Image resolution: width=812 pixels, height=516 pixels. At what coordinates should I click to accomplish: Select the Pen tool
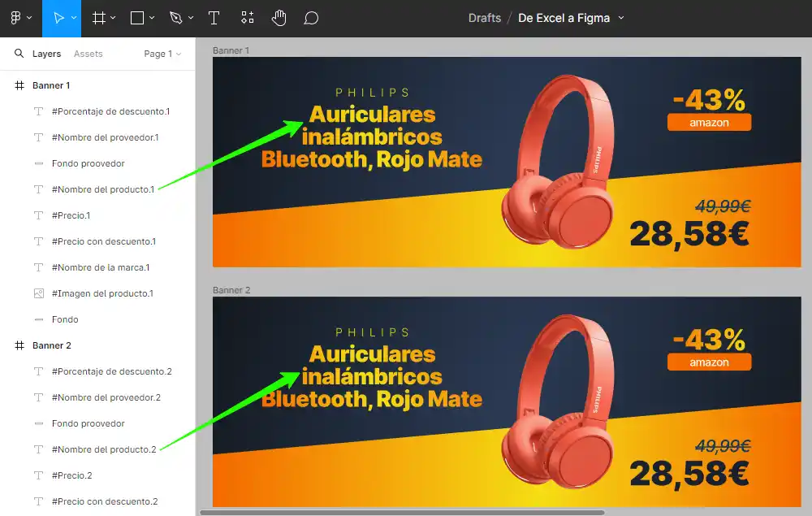pos(175,18)
